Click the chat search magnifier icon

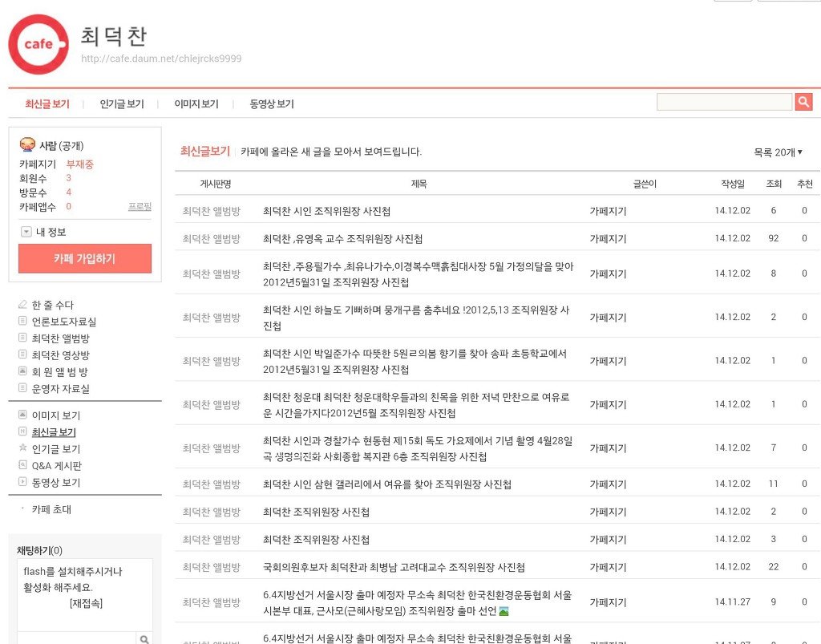click(144, 639)
